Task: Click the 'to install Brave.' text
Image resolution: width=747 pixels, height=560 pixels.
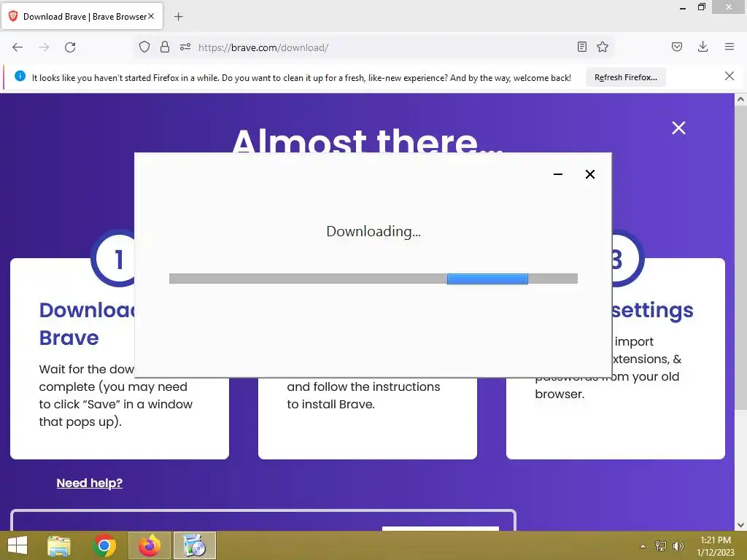Action: click(x=330, y=404)
